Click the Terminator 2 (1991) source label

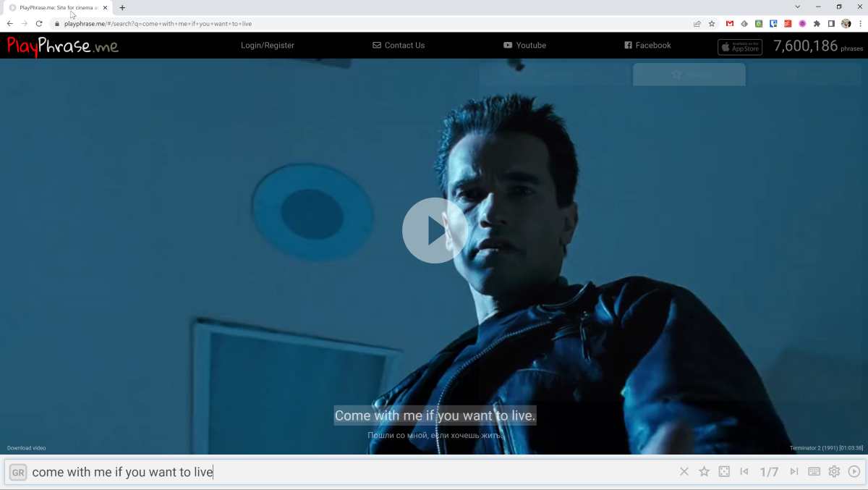(x=826, y=448)
